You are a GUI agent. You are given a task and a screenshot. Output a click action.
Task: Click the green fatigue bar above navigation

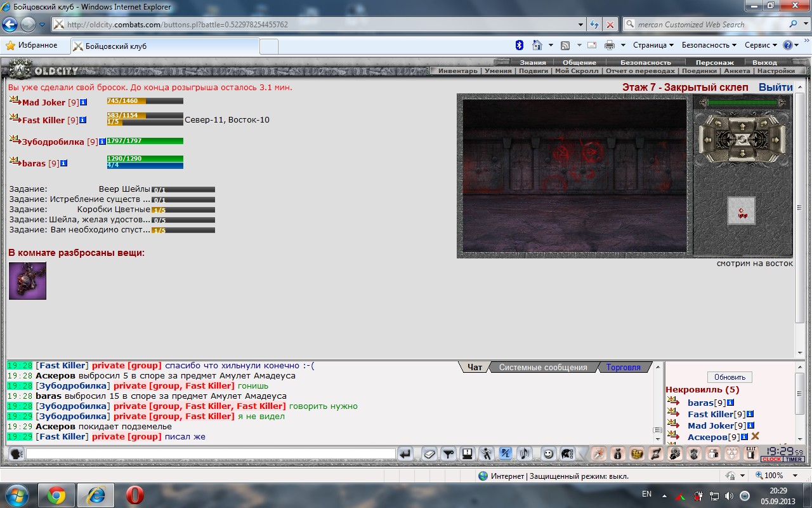pos(742,102)
